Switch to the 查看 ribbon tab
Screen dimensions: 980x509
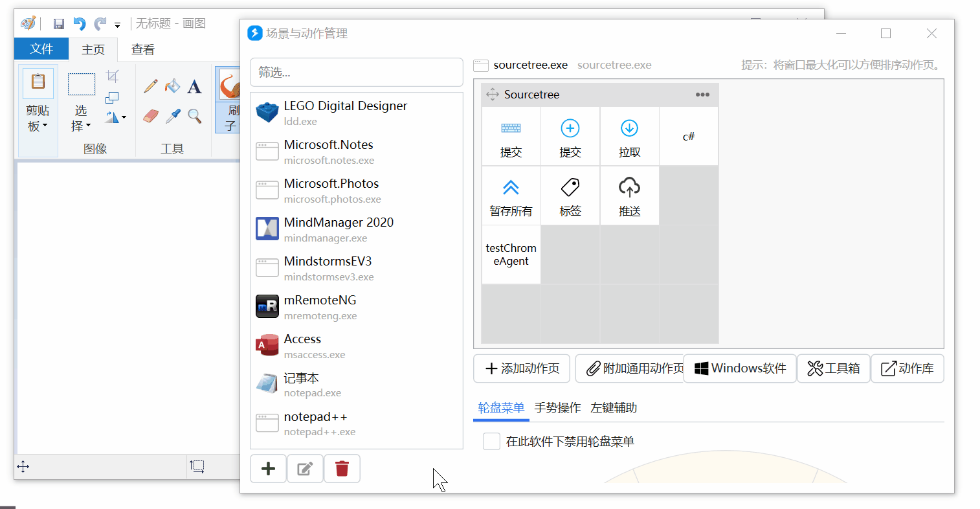tap(142, 49)
